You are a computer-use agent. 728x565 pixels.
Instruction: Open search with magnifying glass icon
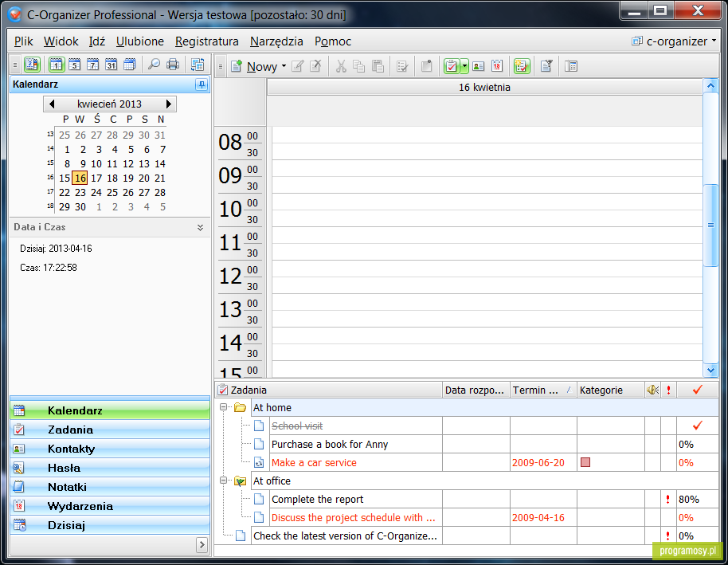[154, 65]
